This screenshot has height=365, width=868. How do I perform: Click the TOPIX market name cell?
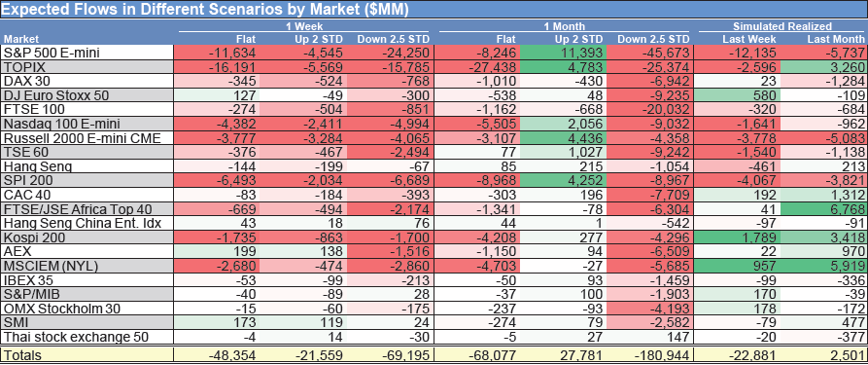tap(88, 67)
